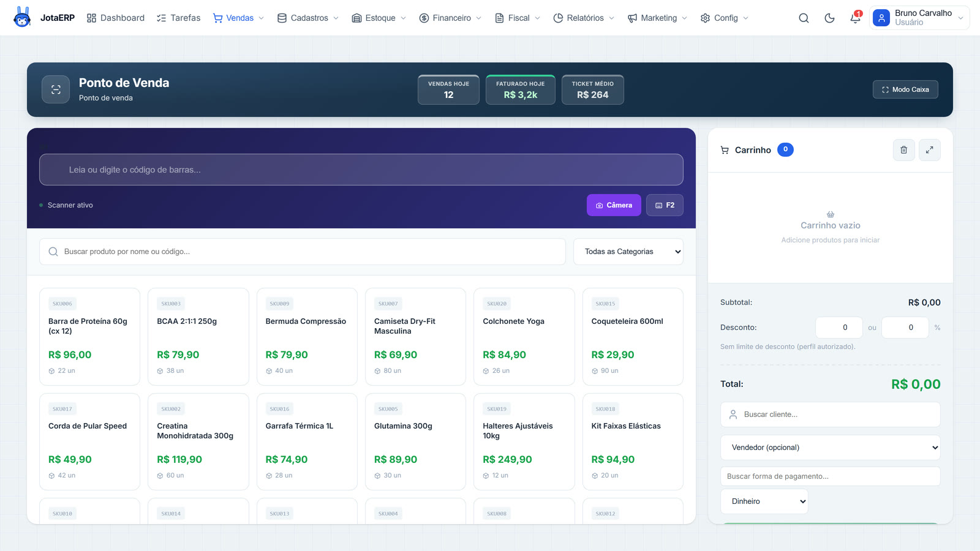Add Creatina Monohidratada 300g to cart

tap(198, 441)
